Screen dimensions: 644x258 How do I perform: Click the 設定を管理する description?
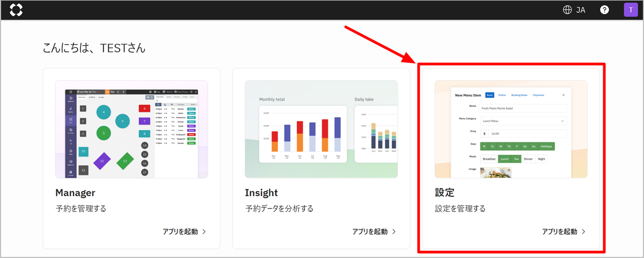click(x=460, y=209)
